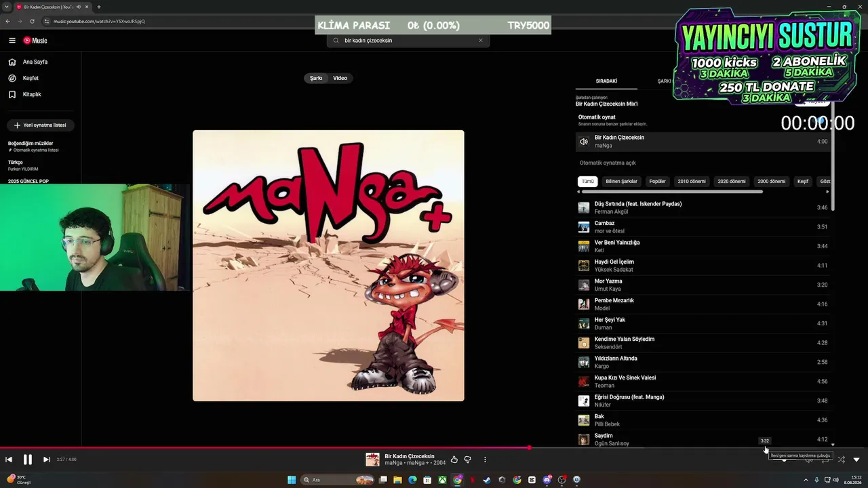Like the song with thumbs up
868x488 pixels.
pos(454,460)
